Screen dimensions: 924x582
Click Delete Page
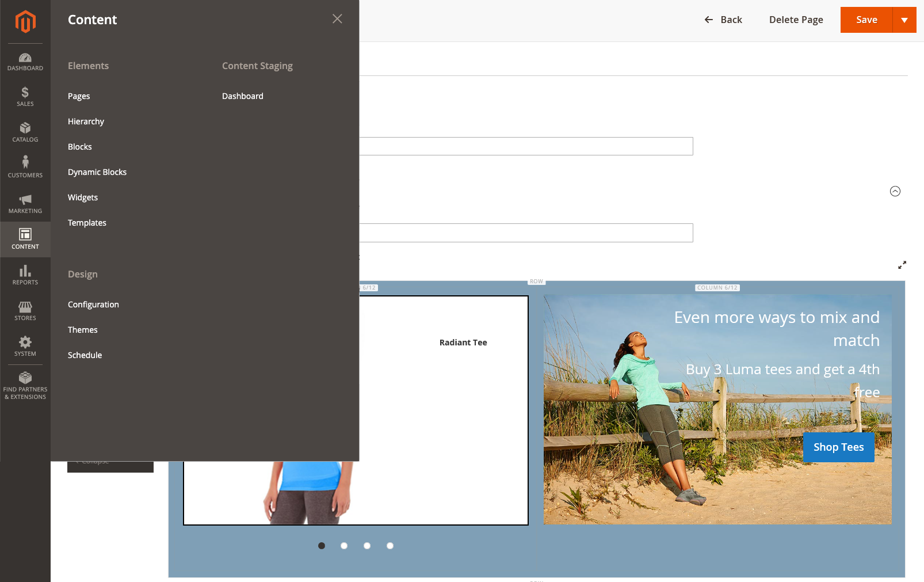796,20
